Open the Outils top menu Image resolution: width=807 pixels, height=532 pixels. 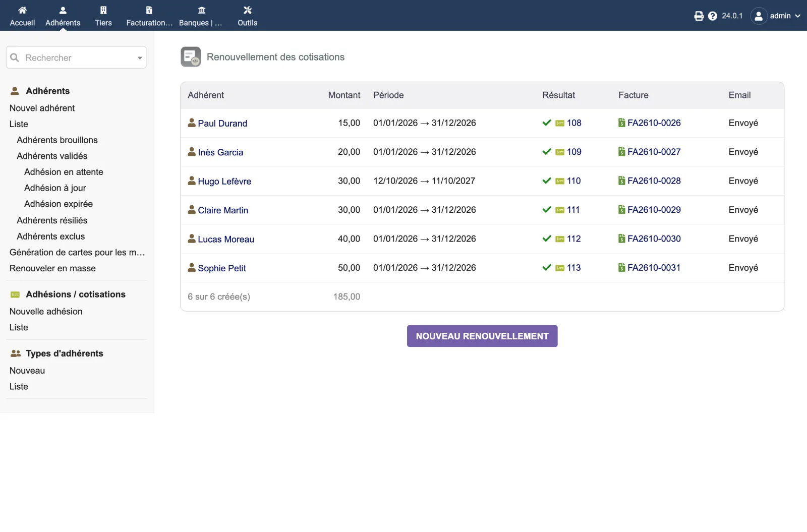pyautogui.click(x=247, y=16)
